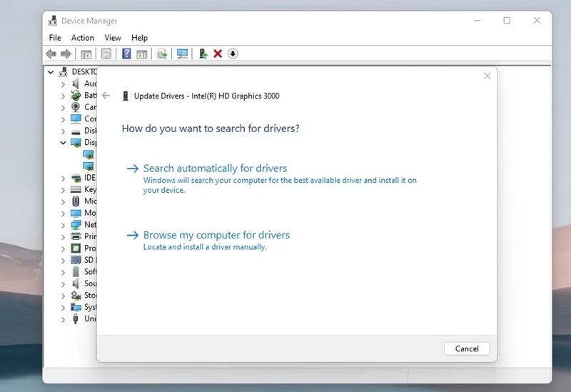Open the File menu
The image size is (571, 392).
coord(55,38)
